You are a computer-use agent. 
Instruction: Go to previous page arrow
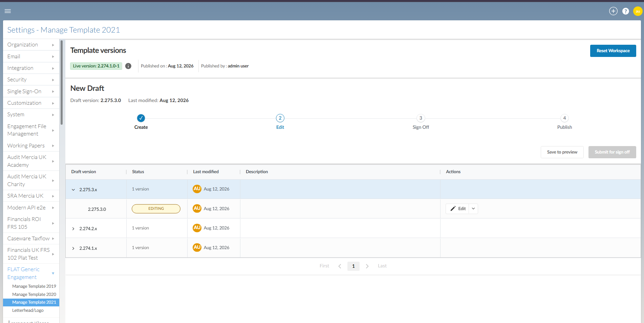[x=340, y=266]
